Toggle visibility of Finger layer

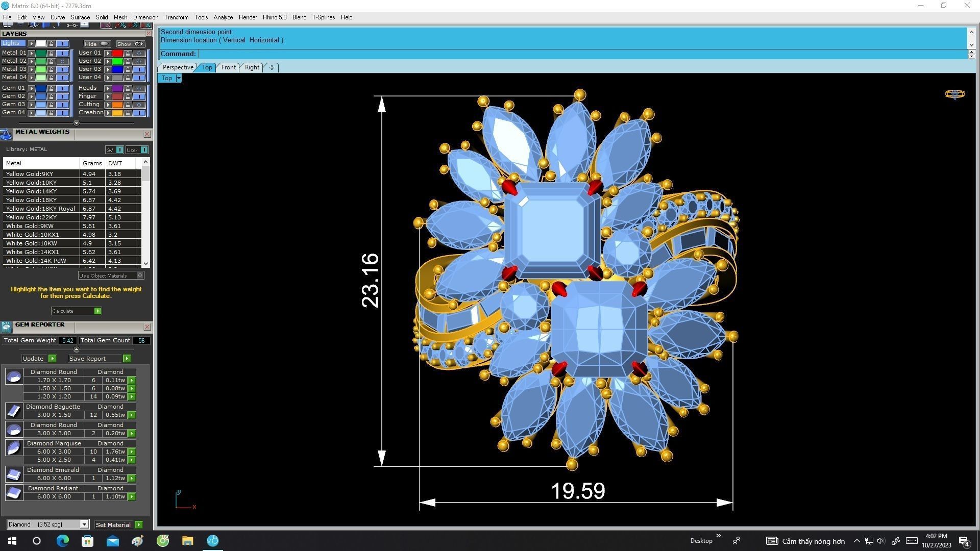(x=139, y=96)
